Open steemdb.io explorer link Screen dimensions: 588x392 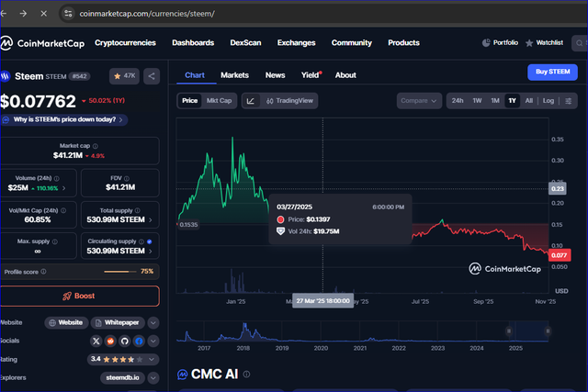[122, 377]
